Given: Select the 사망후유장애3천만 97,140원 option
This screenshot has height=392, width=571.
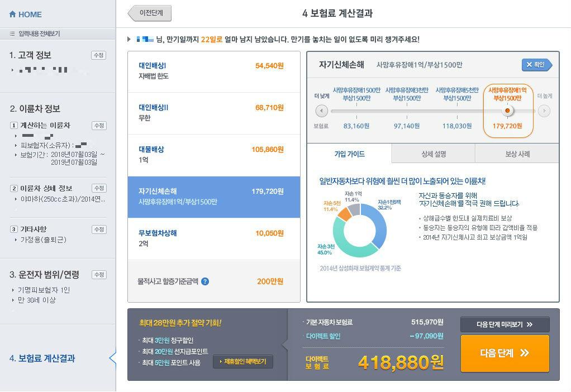Looking at the screenshot, I should pyautogui.click(x=406, y=110).
